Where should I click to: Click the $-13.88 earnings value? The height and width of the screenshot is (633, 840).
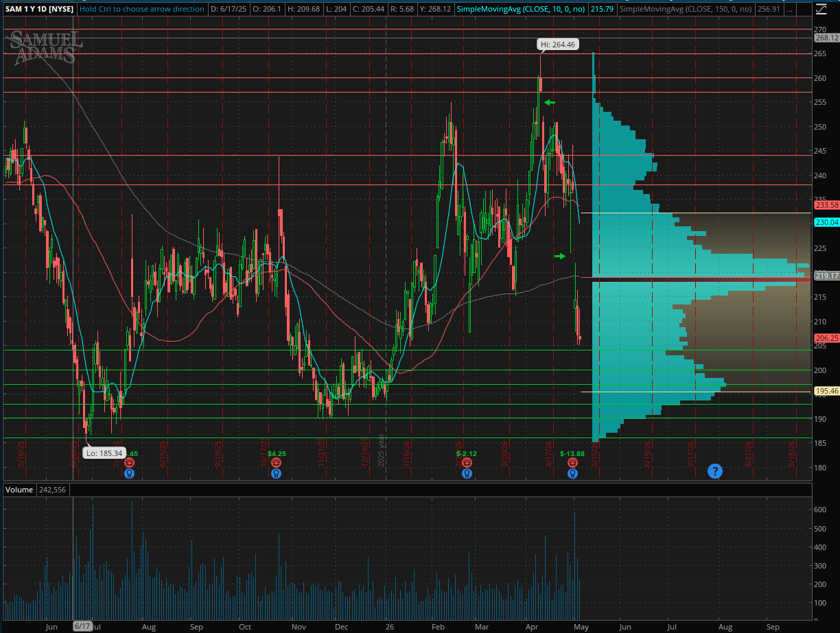[x=572, y=454]
